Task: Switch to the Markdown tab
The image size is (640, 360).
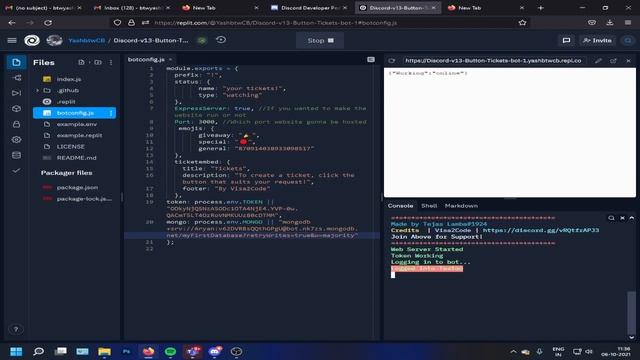Action: pyautogui.click(x=461, y=206)
